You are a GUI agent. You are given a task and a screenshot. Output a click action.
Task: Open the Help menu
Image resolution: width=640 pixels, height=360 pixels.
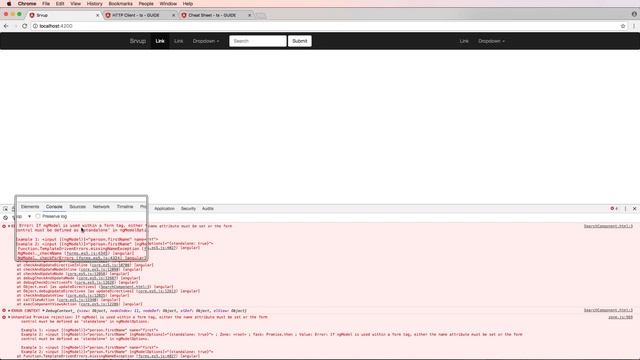pos(188,4)
